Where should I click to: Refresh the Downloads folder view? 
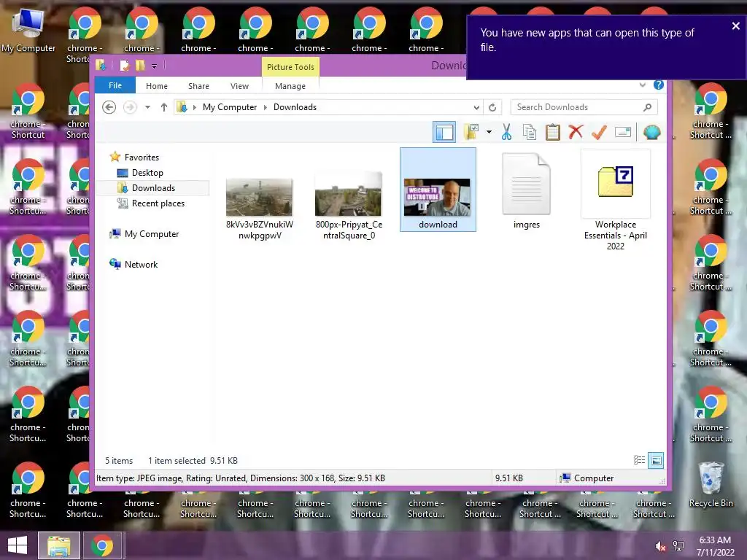point(492,107)
